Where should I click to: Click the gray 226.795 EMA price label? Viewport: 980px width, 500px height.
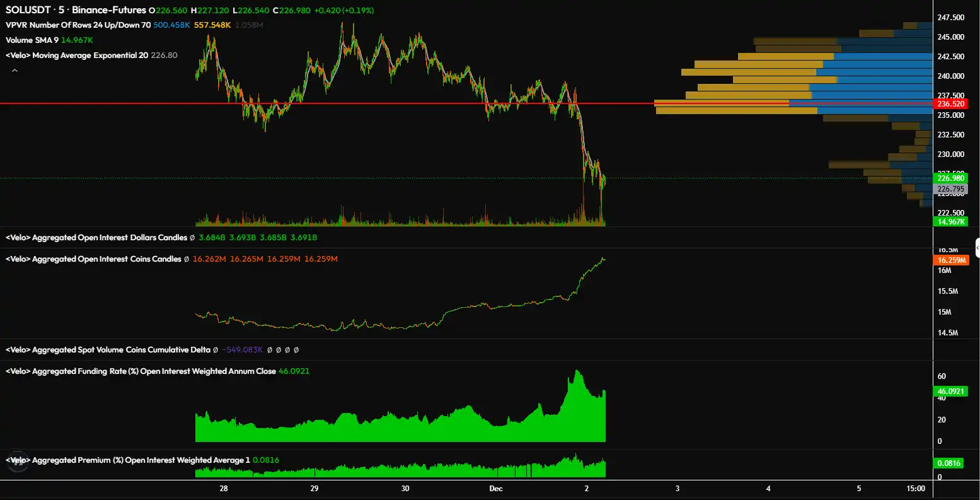pos(948,189)
